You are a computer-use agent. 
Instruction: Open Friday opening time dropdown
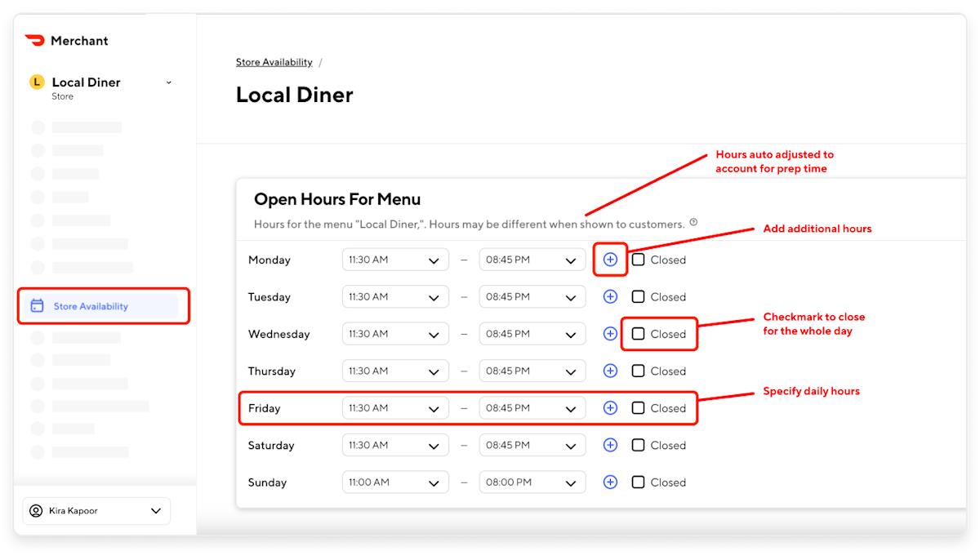click(x=395, y=408)
